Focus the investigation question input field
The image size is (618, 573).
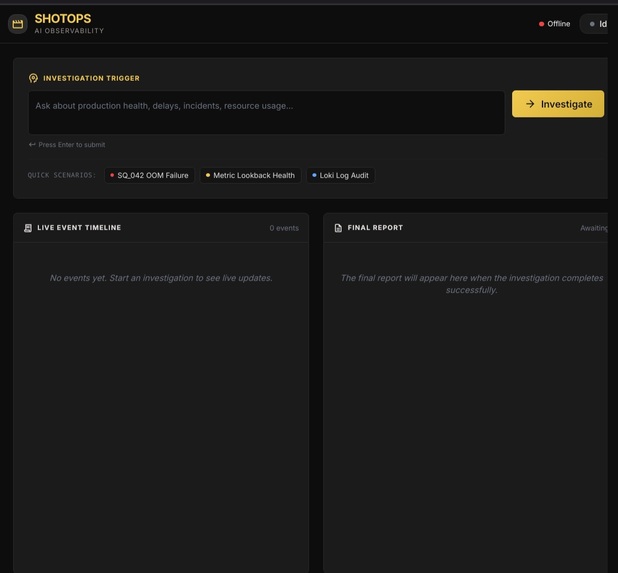pyautogui.click(x=266, y=113)
